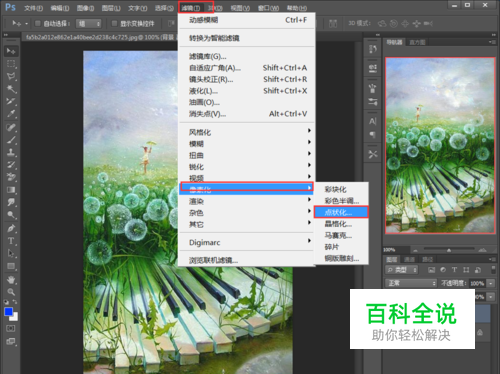Expand the 风格化 submenu
This screenshot has width=500, height=374.
[247, 132]
